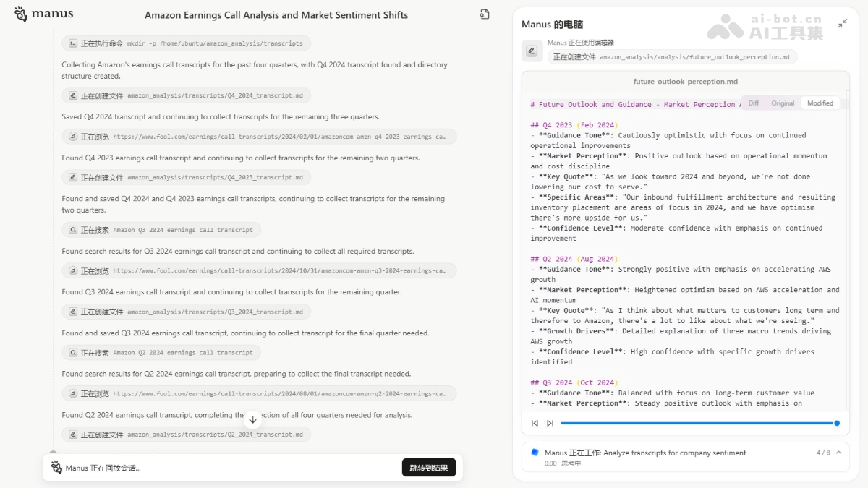
Task: Collapse the Manus computer panel
Action: coord(843,24)
